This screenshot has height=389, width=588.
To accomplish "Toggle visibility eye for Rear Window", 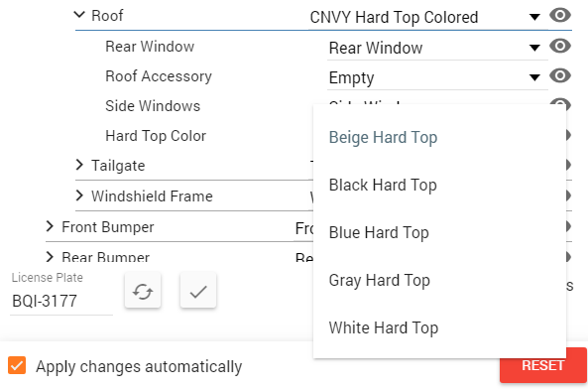I will 560,46.
